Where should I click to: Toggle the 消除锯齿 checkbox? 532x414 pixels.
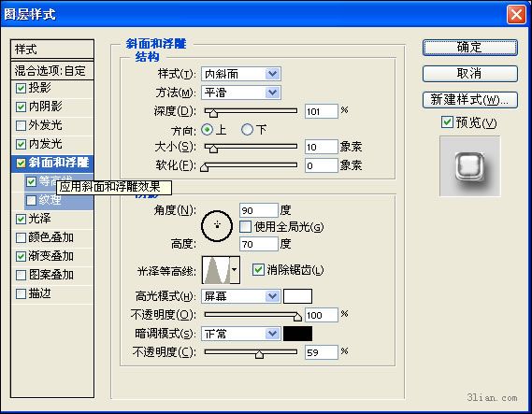point(258,270)
